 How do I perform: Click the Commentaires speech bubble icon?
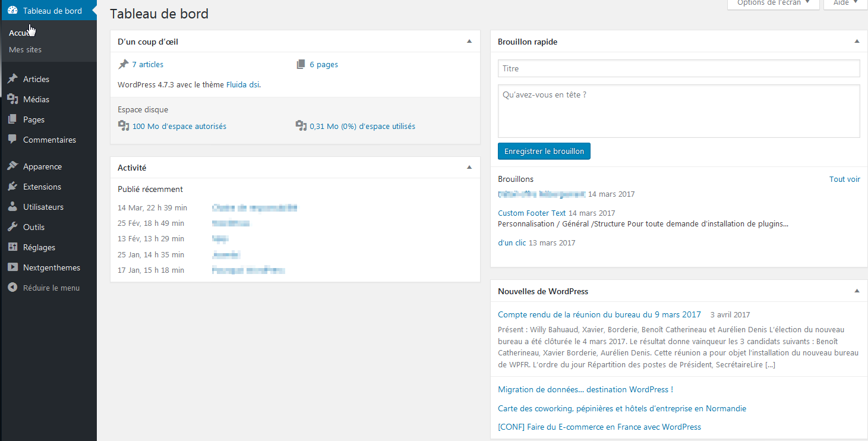click(x=12, y=140)
